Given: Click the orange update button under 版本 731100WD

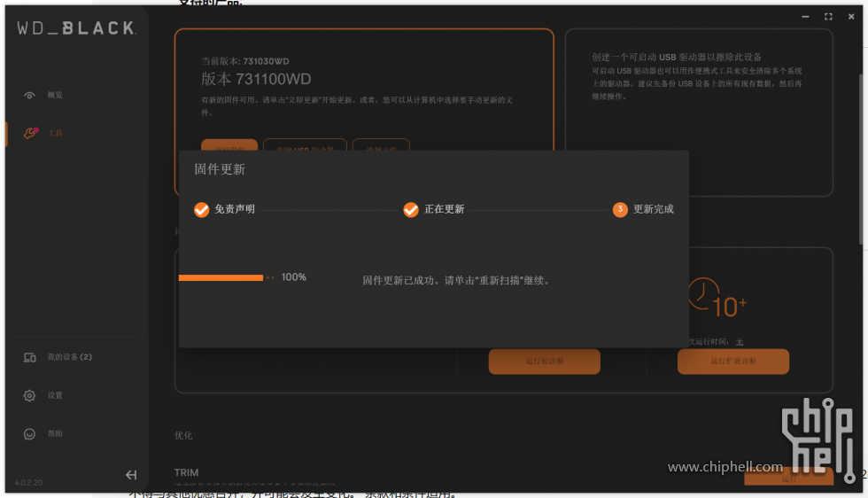Looking at the screenshot, I should click(229, 144).
